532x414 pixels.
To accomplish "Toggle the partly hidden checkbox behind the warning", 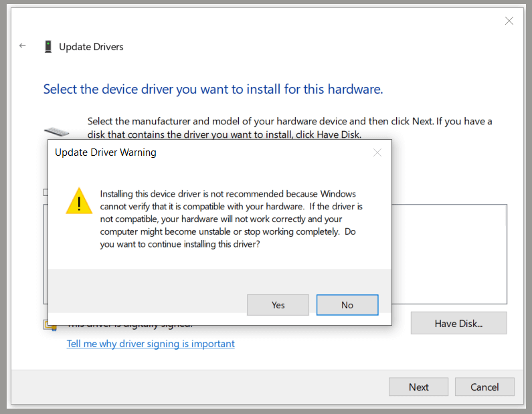I will click(46, 192).
